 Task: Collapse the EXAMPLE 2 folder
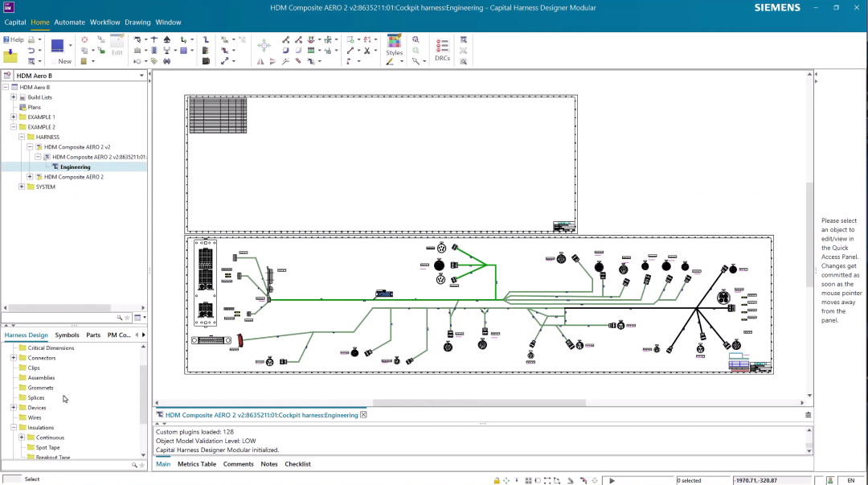[14, 127]
